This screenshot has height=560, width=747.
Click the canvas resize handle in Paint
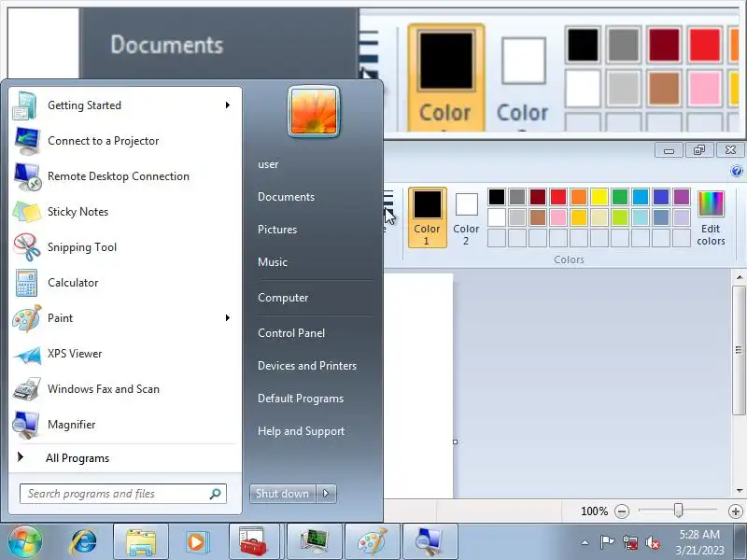click(x=455, y=441)
